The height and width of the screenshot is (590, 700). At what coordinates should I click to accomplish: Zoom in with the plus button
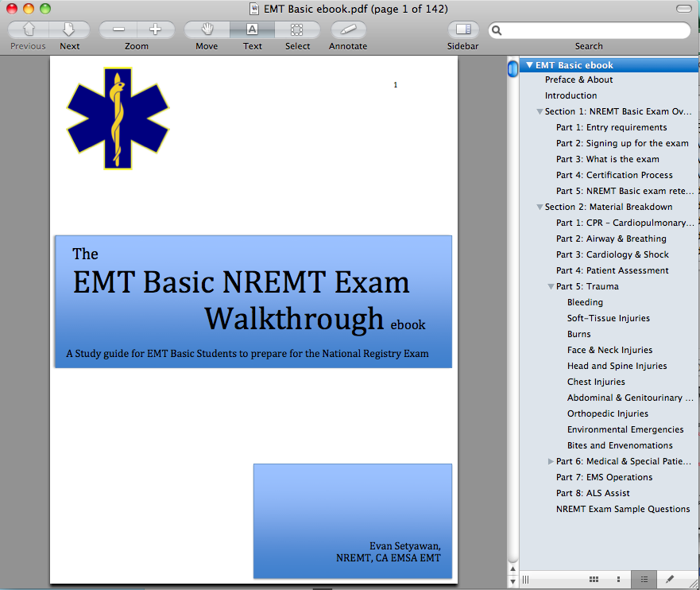(x=155, y=30)
